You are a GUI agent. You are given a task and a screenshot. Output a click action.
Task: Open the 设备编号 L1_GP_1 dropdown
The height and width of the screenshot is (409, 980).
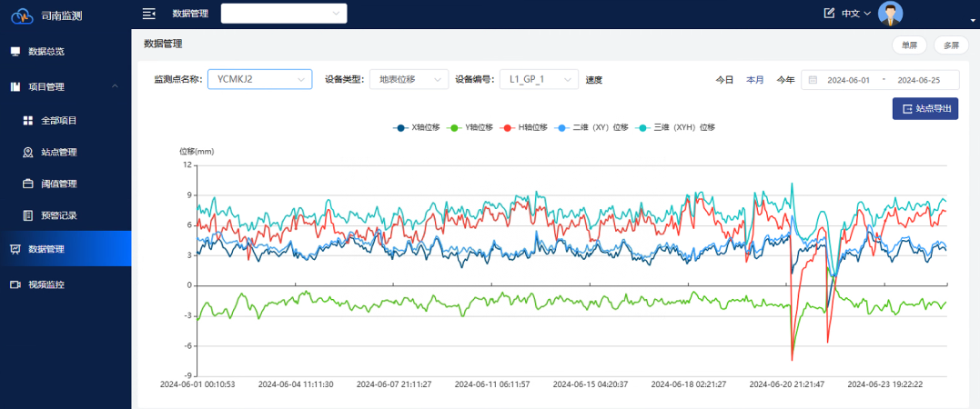539,80
